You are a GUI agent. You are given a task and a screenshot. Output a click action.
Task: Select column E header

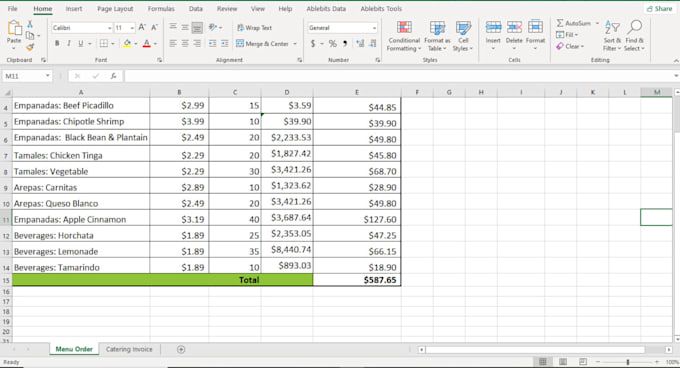[357, 92]
